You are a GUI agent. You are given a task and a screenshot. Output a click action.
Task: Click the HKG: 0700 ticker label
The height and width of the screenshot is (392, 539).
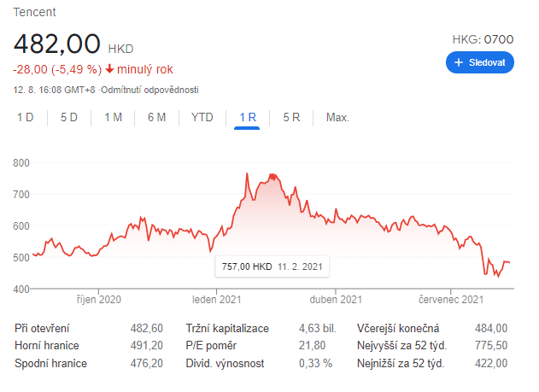pos(483,39)
